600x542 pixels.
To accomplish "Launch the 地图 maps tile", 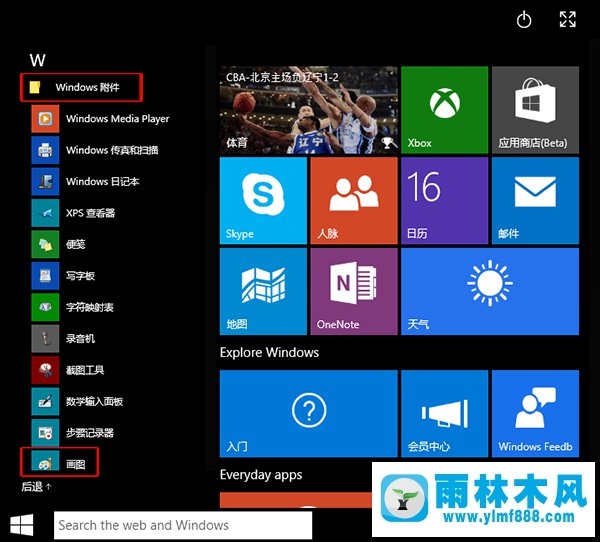I will (x=263, y=291).
